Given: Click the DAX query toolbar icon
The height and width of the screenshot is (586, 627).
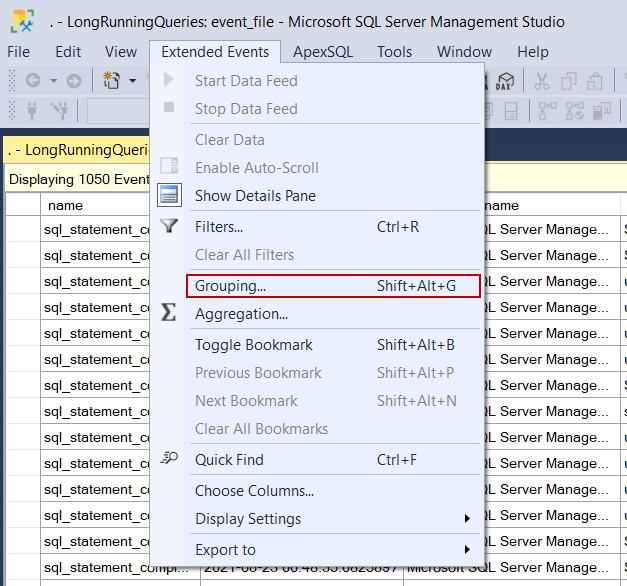Looking at the screenshot, I should coord(505,81).
